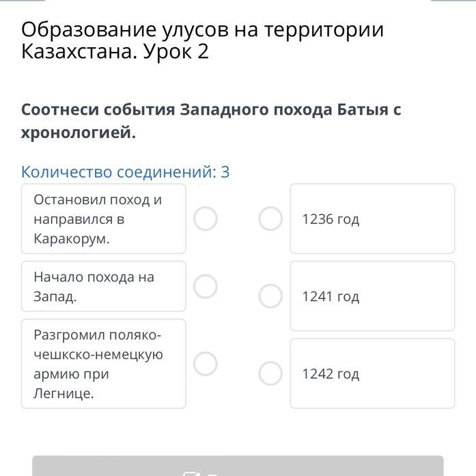The height and width of the screenshot is (476, 476).
Task: Click the 'Соотнеси события Западного похода Батыя' question text
Action: [x=210, y=110]
